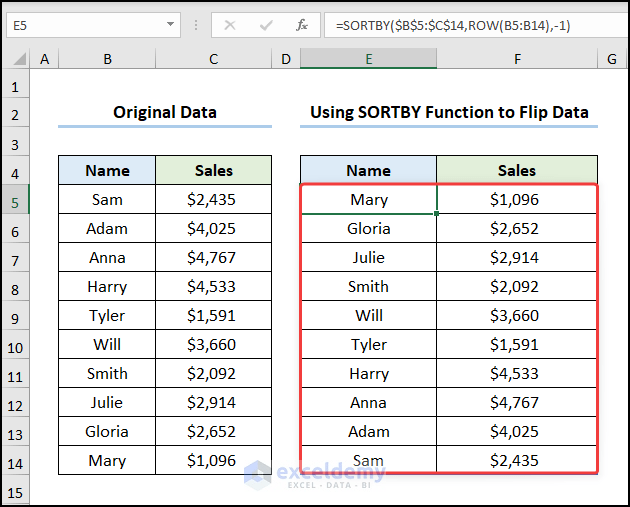
Task: Click the original table 'Name' header cell
Action: click(107, 170)
